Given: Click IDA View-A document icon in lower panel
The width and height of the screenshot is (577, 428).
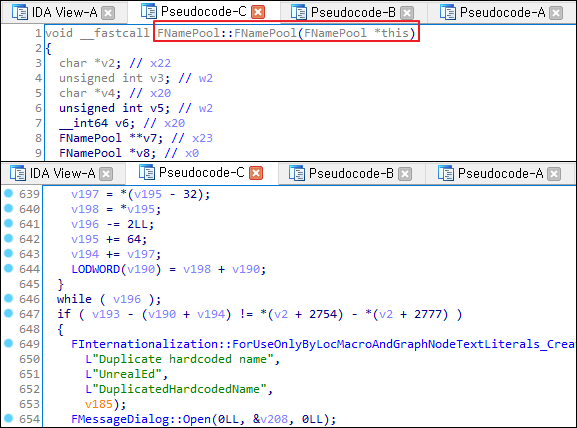Looking at the screenshot, I should [x=18, y=173].
